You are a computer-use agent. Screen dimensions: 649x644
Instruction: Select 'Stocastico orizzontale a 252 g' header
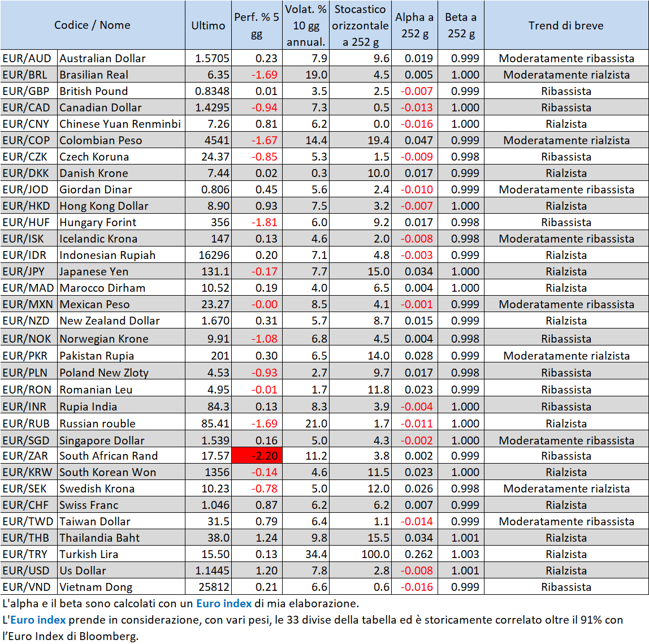tap(361, 25)
